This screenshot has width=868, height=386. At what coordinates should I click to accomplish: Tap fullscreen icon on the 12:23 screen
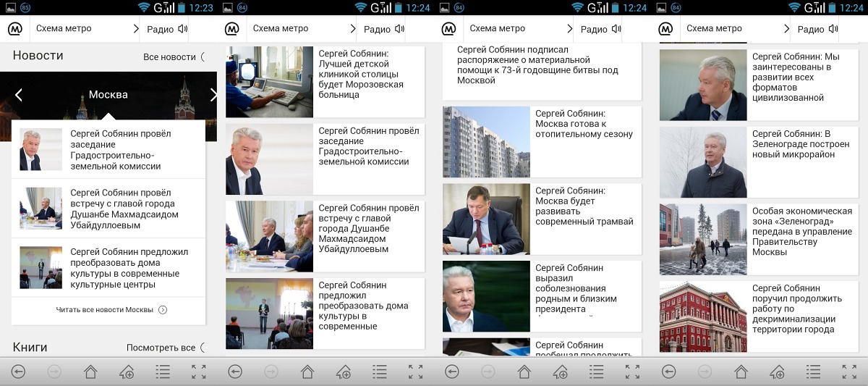pos(199,372)
